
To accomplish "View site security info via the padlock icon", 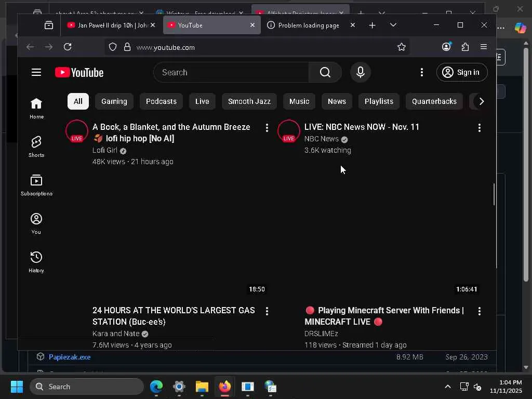I will coord(127,47).
